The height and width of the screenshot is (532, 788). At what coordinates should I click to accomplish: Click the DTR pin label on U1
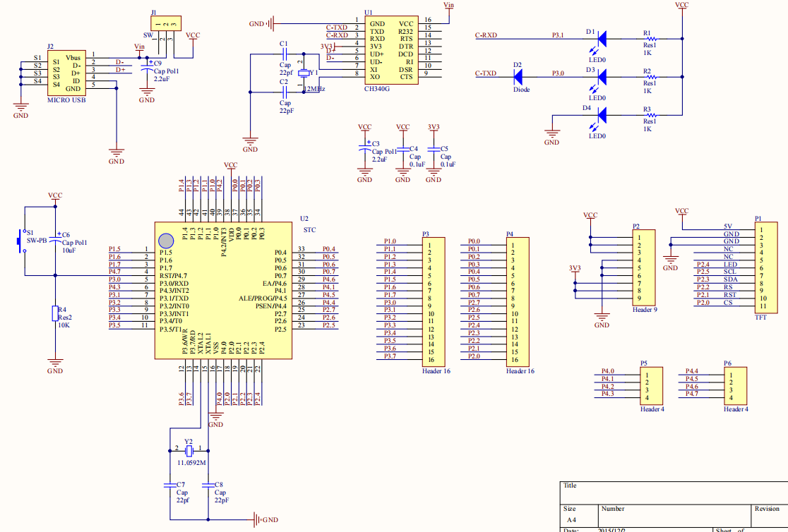[x=406, y=47]
